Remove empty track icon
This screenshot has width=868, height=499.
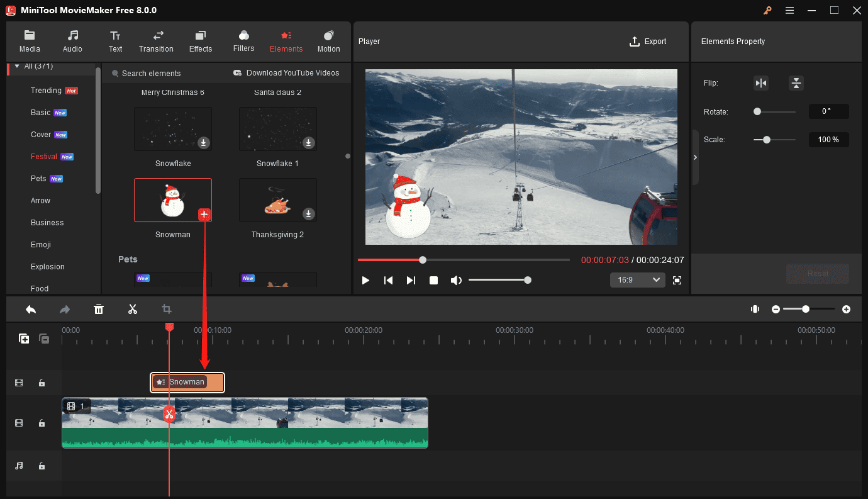(x=44, y=339)
